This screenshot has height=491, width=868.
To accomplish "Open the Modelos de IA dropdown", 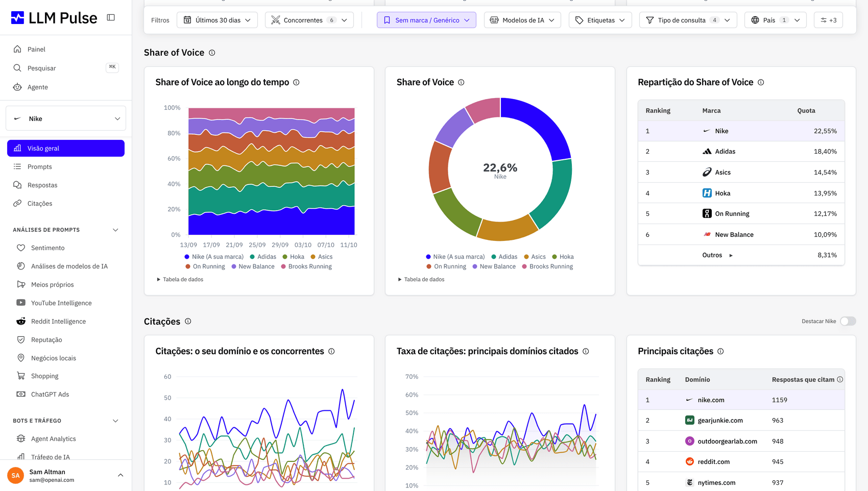I will 522,20.
